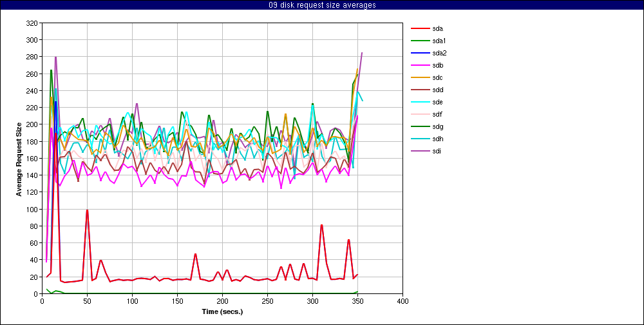Select the sda legend label

[437, 29]
